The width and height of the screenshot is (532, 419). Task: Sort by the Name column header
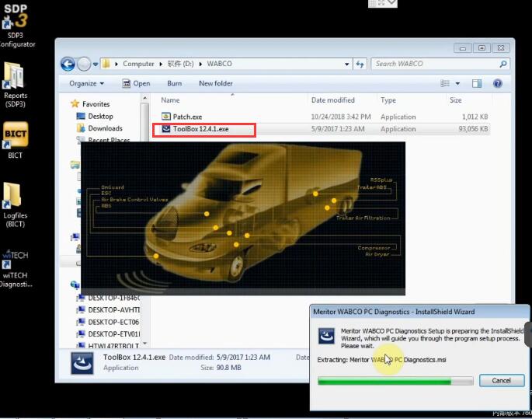coord(170,100)
